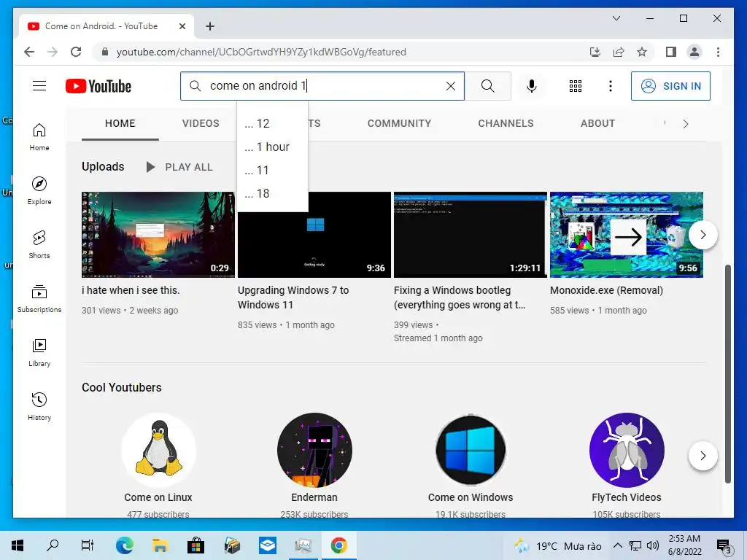Open Chrome tab search dropdown arrow
The image size is (747, 560).
[616, 18]
